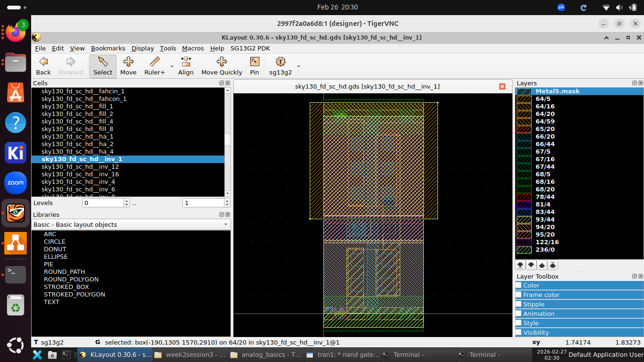
Task: Go Back to the previous view
Action: 43,66
